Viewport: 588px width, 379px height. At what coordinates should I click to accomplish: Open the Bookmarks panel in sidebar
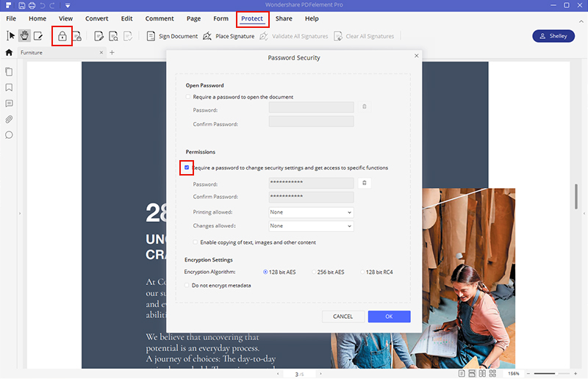(x=10, y=87)
